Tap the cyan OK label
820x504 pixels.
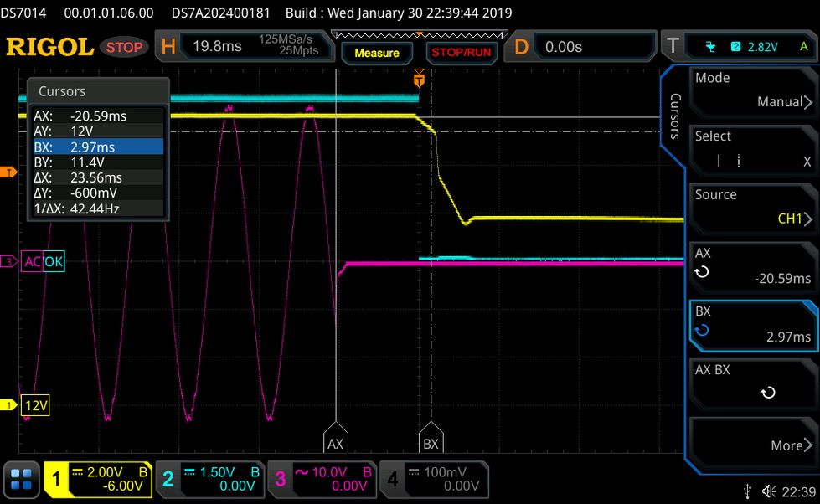tap(54, 261)
